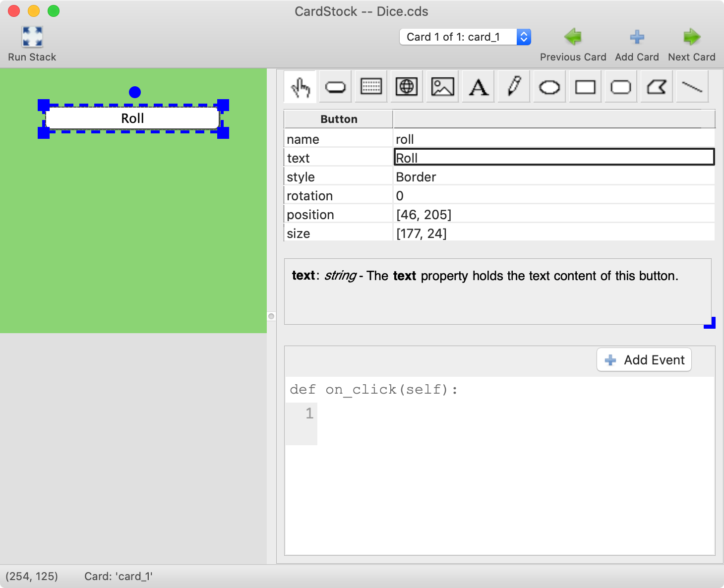Select the Web View globe tool

click(407, 87)
